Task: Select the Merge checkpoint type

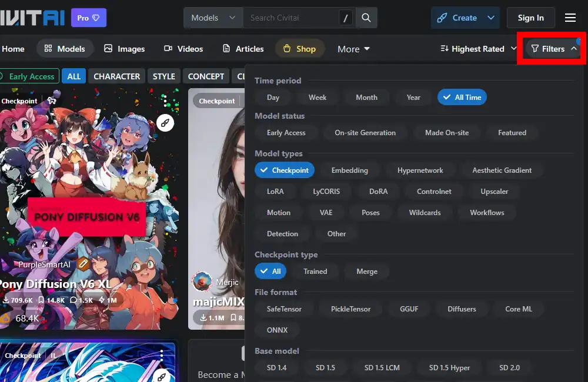Action: [x=367, y=272]
